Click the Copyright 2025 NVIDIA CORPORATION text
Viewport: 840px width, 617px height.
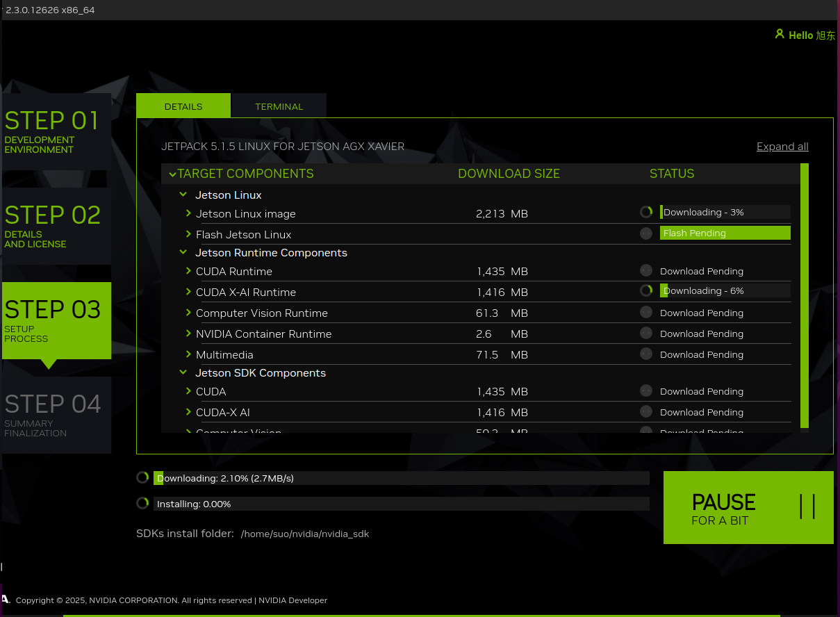click(134, 600)
